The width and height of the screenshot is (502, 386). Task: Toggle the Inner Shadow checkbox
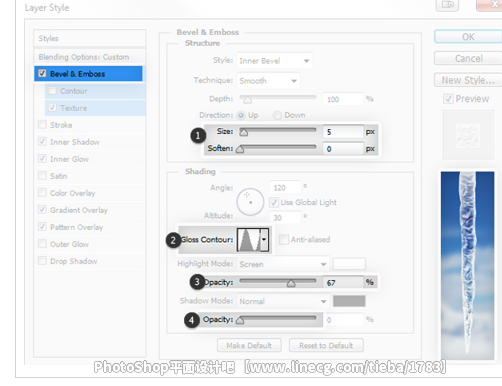42,142
